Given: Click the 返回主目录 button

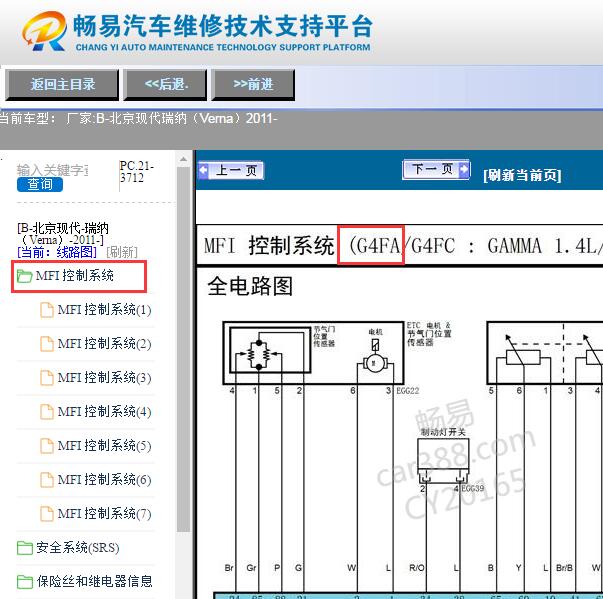Looking at the screenshot, I should [62, 84].
